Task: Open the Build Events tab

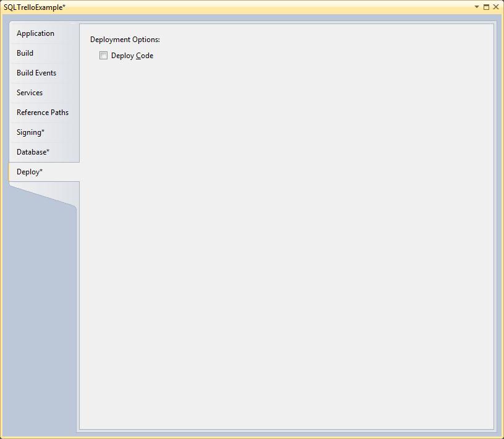Action: (44, 73)
